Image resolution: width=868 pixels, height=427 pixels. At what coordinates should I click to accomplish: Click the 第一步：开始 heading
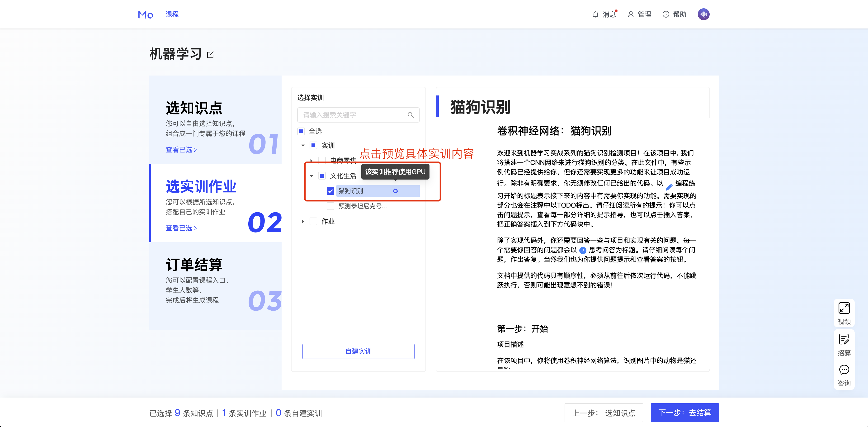[x=523, y=329]
